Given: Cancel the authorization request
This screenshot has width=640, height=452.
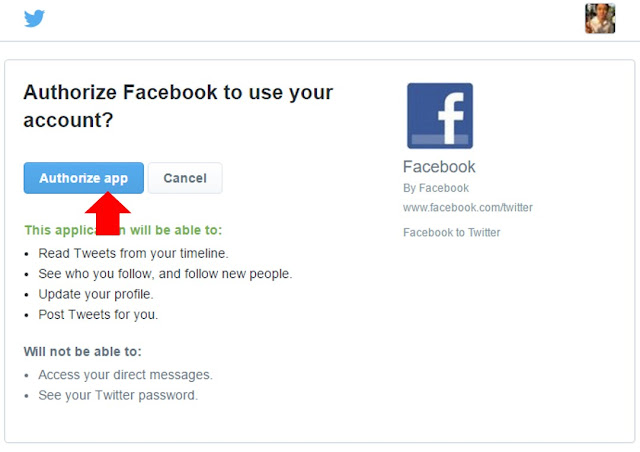Looking at the screenshot, I should point(185,178).
